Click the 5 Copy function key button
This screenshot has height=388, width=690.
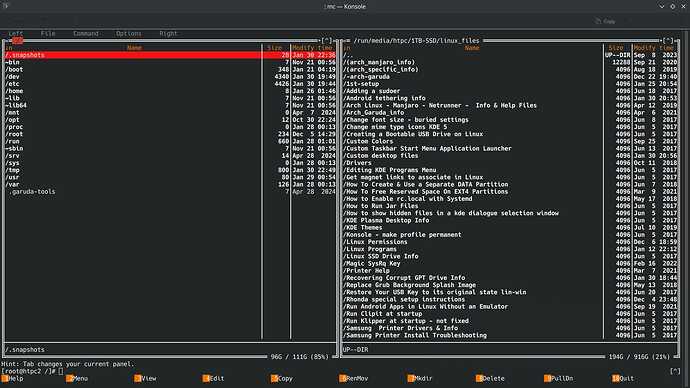282,378
